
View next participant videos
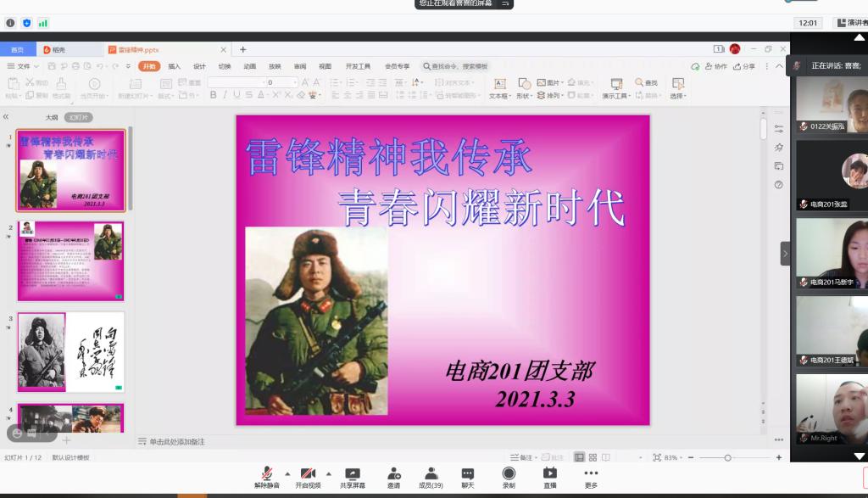tap(860, 456)
